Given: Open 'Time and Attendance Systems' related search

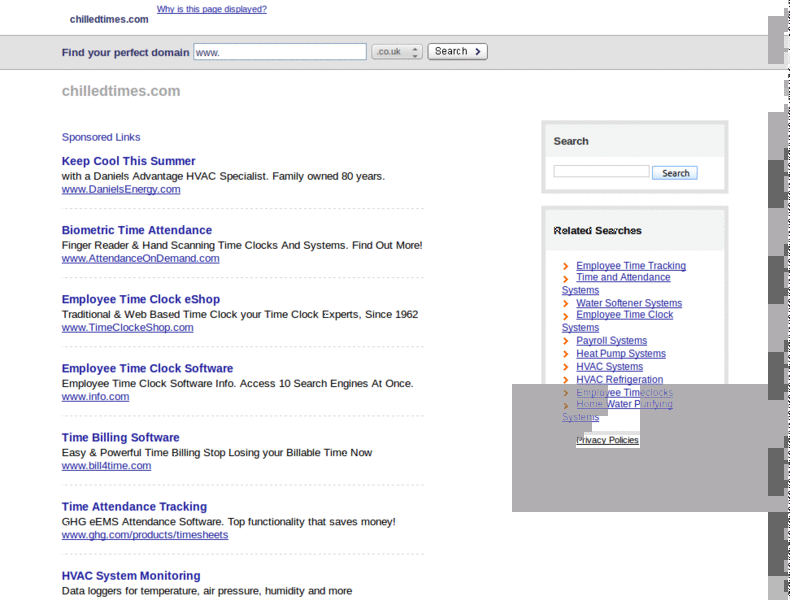Looking at the screenshot, I should [x=616, y=284].
